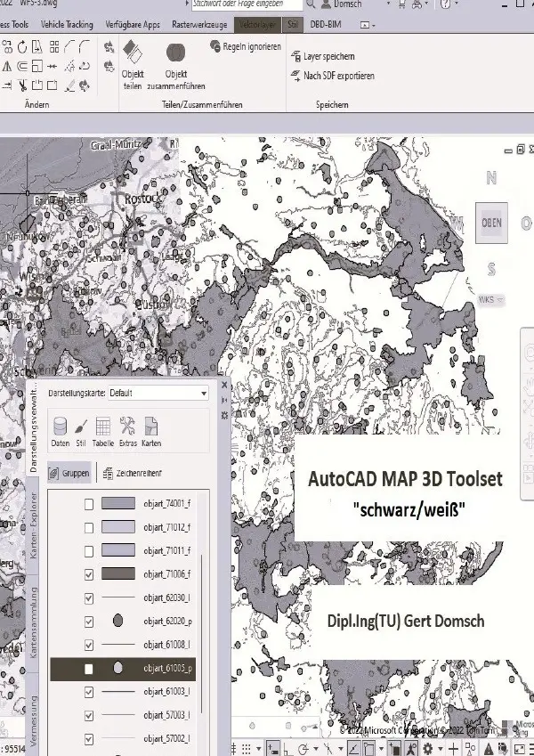Open the Verfügbare Apps ribbon tab
Viewport: 534px width, 756px height.
(133, 24)
